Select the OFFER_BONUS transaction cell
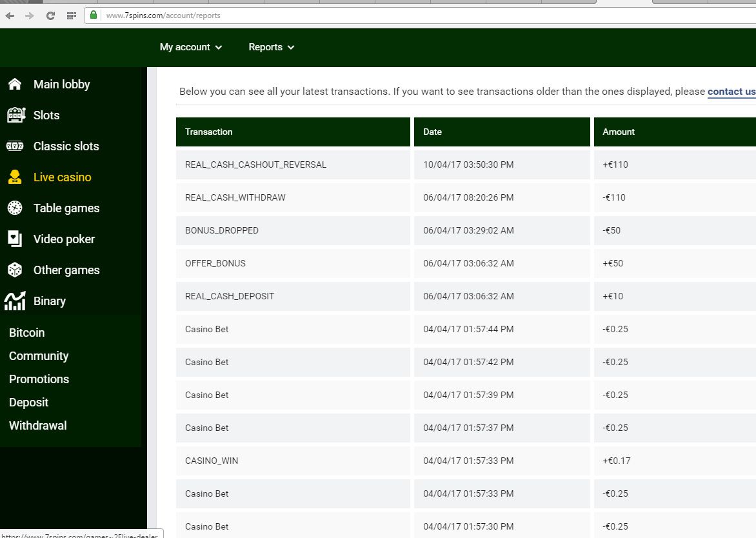This screenshot has width=756, height=538. 293,263
